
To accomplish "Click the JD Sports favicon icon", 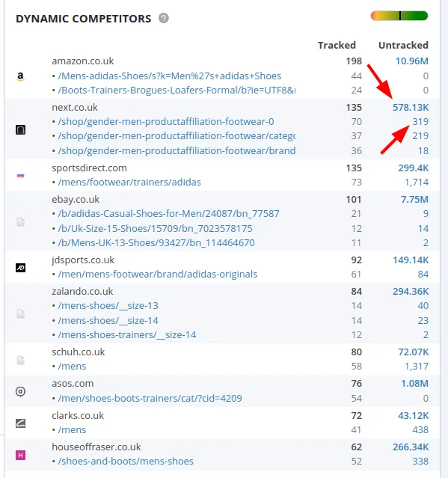I will click(x=20, y=268).
